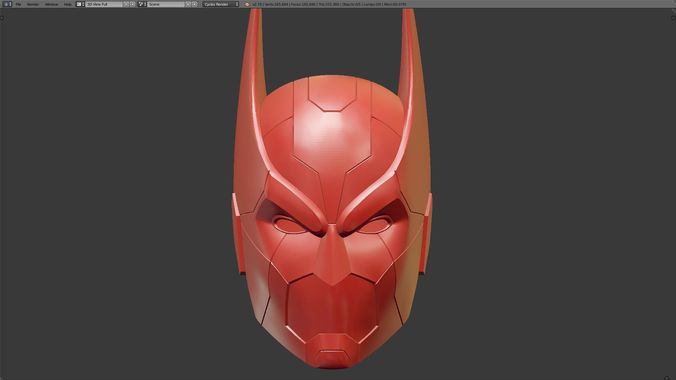Click the scene browse icon

pos(142,4)
